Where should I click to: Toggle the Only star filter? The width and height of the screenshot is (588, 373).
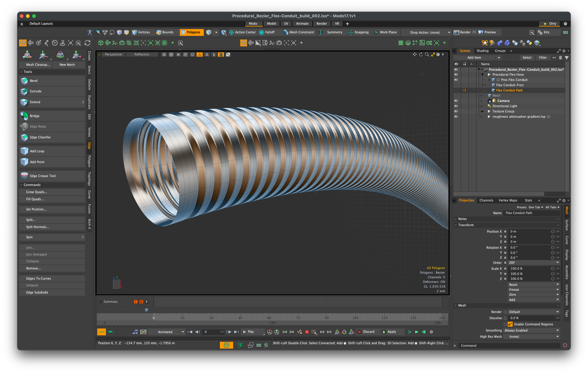coord(550,24)
